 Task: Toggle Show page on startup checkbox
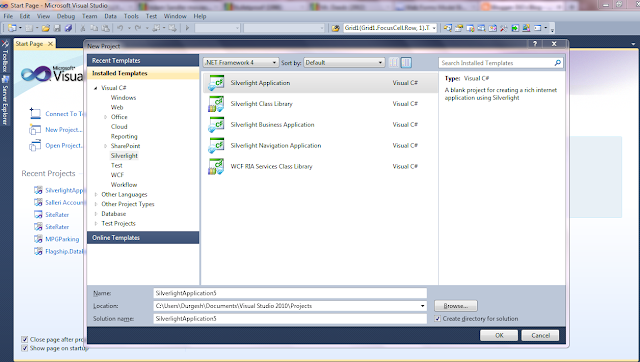coord(24,348)
